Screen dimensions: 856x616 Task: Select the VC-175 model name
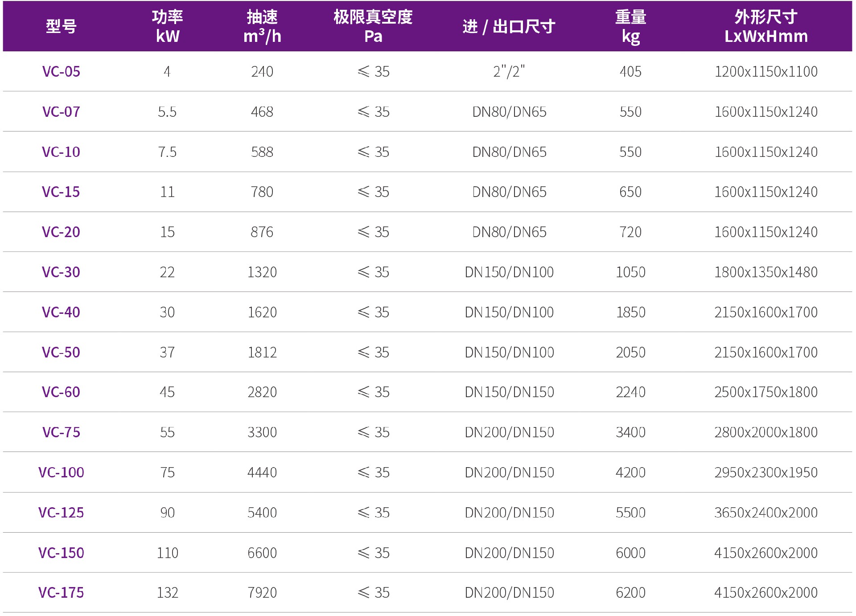pyautogui.click(x=61, y=593)
